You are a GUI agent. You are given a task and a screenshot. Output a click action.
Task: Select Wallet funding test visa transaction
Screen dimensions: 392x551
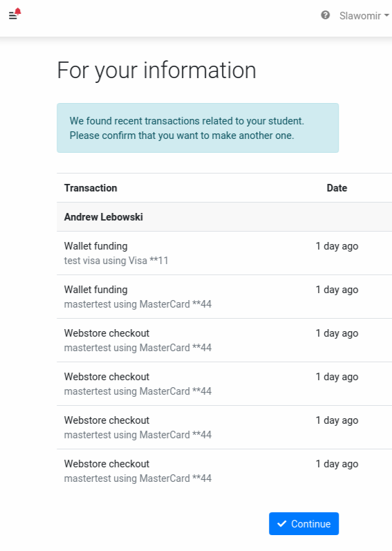pos(224,253)
